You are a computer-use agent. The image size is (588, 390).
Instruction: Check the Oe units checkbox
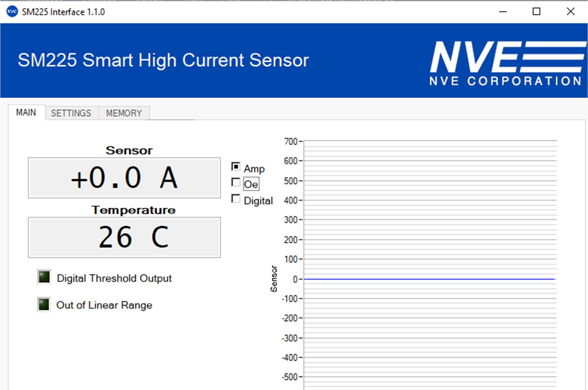236,182
